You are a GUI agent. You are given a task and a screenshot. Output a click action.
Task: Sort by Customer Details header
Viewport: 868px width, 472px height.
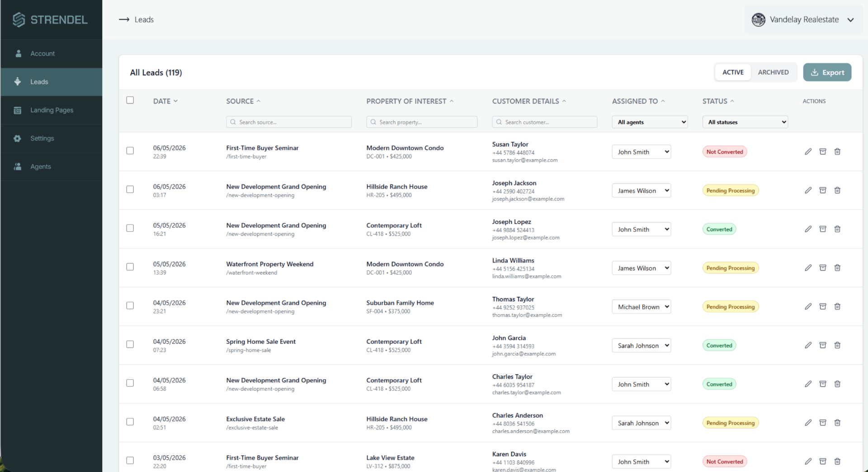pyautogui.click(x=529, y=101)
